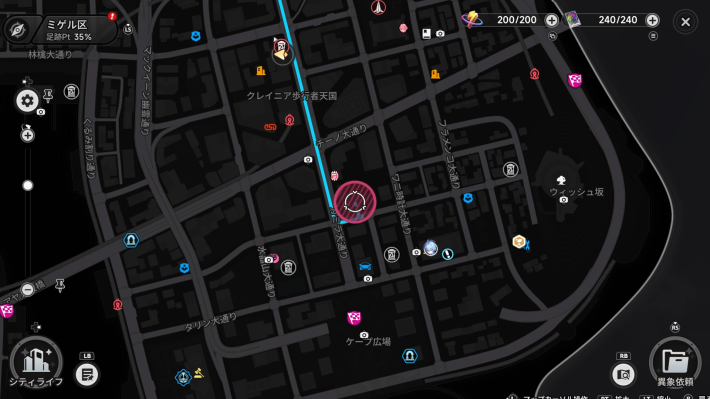Select the red lantern marker on blue route
Viewport: 710px width, 399px height.
pos(334,175)
